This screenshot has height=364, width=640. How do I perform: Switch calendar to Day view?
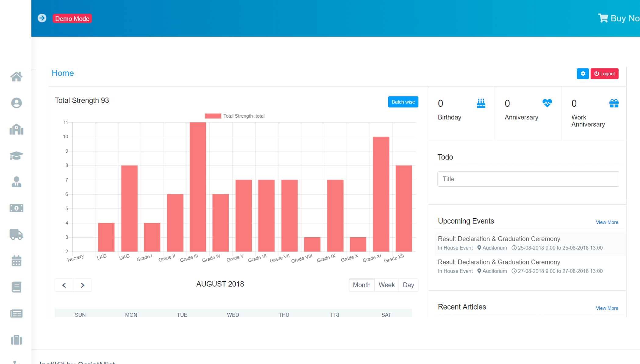pos(408,285)
